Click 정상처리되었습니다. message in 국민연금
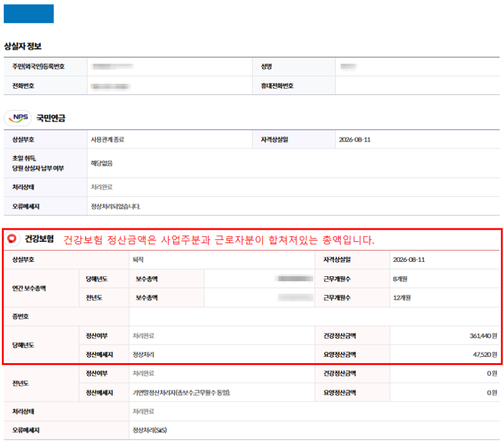 115,206
